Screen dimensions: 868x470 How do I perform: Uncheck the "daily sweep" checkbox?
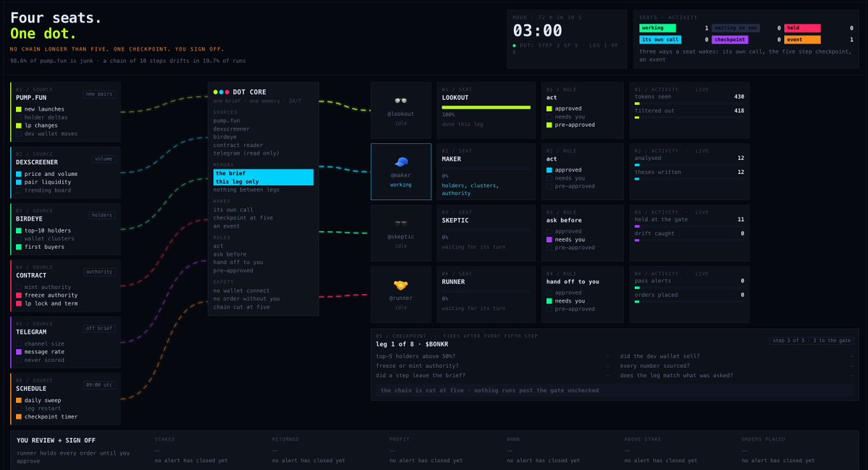click(x=19, y=400)
